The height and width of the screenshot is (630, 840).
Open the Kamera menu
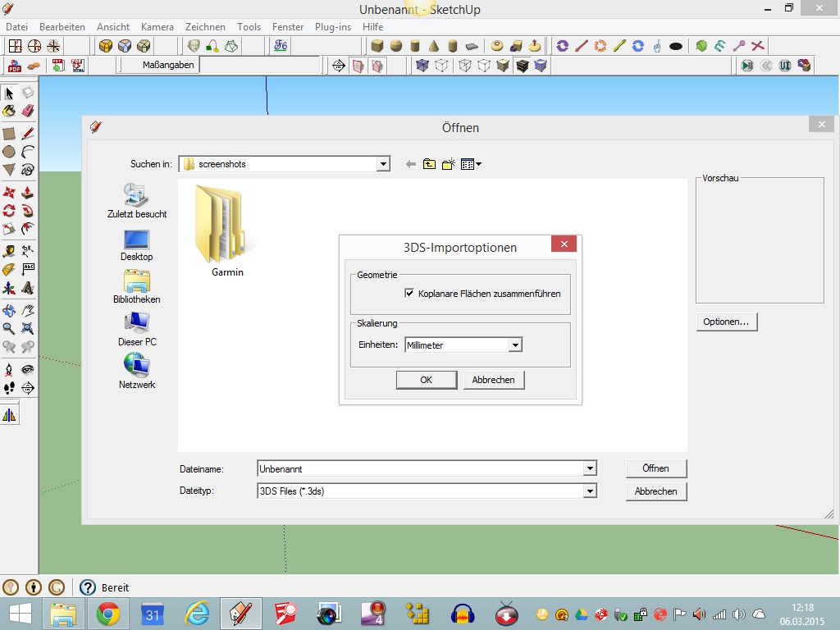pyautogui.click(x=157, y=27)
